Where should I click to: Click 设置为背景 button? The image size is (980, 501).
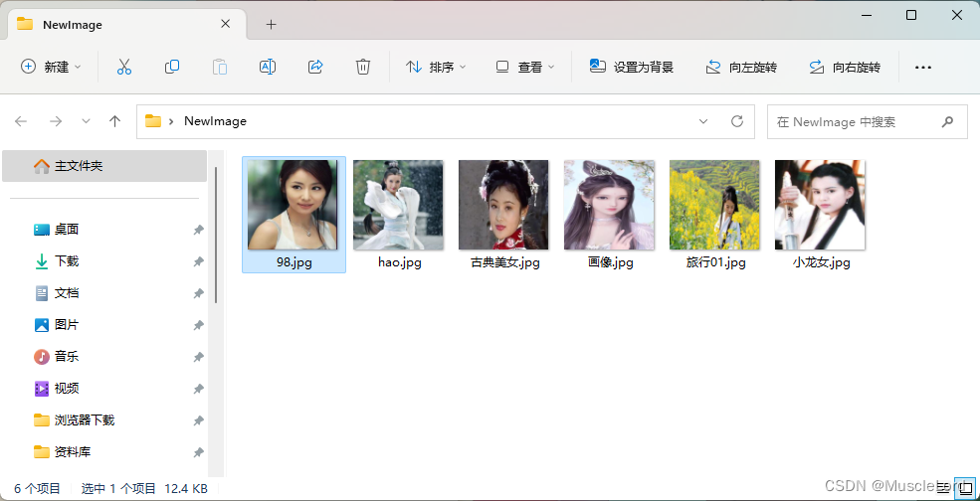(631, 67)
